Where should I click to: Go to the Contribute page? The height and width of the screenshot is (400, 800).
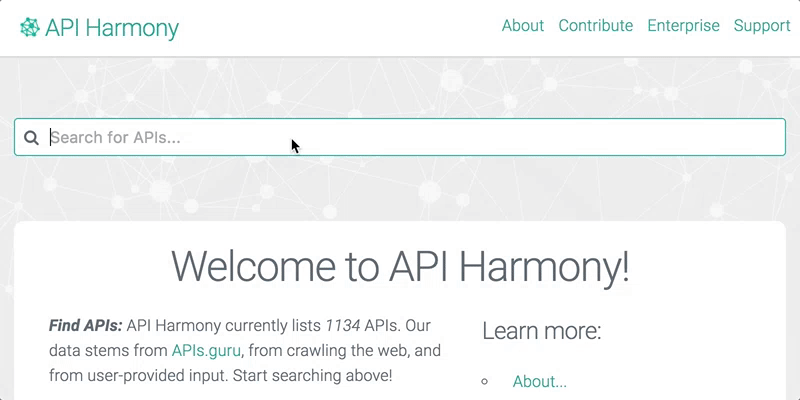(595, 26)
